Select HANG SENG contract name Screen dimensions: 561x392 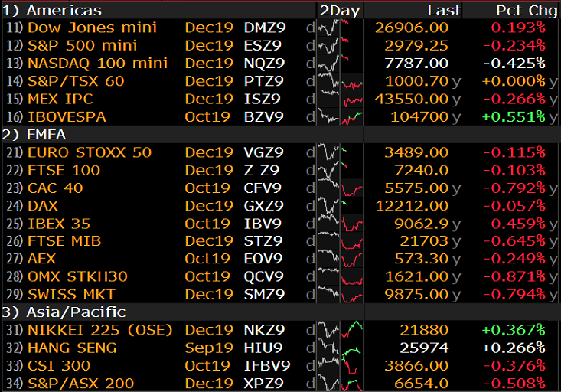click(72, 348)
